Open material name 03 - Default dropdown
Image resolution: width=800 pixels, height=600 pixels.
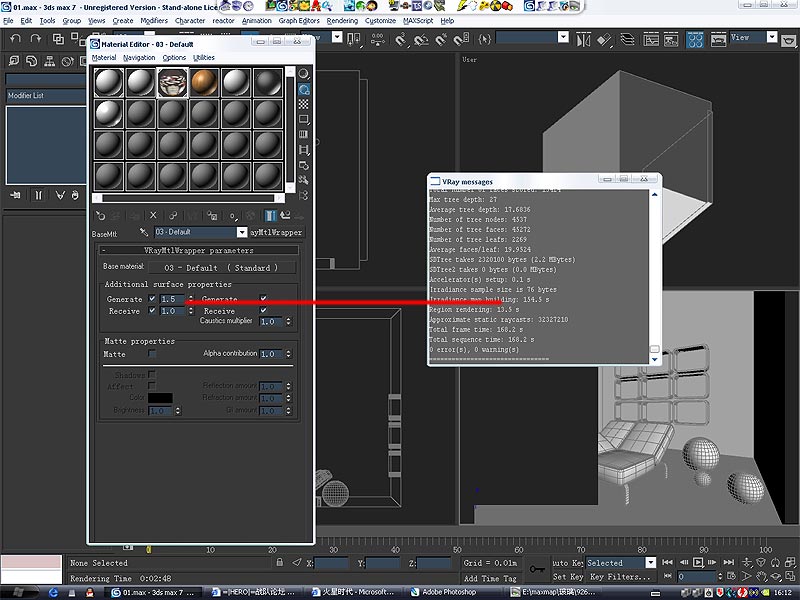242,232
